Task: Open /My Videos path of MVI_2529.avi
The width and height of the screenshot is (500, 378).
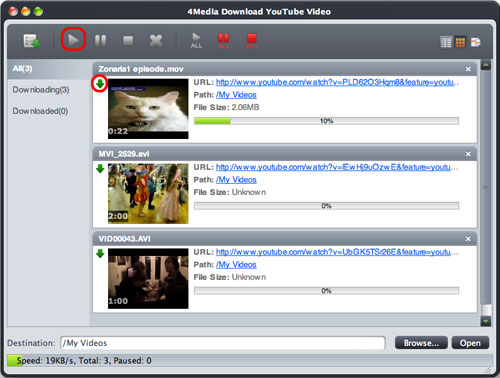Action: tap(236, 180)
